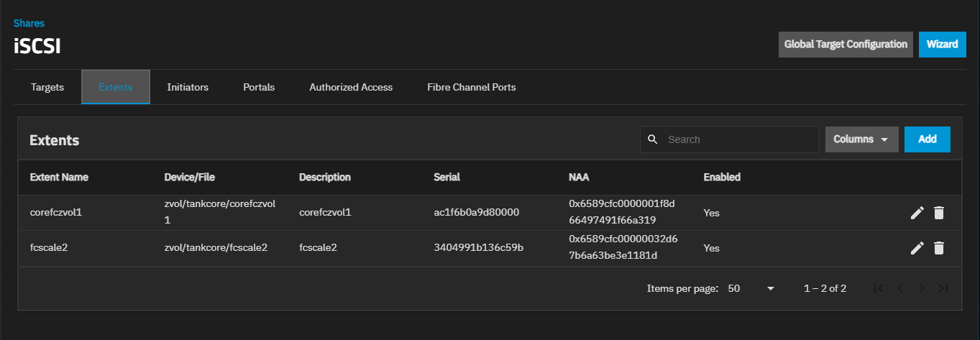
Task: Edit the corefczvol1 extent with pencil icon
Action: click(x=917, y=213)
